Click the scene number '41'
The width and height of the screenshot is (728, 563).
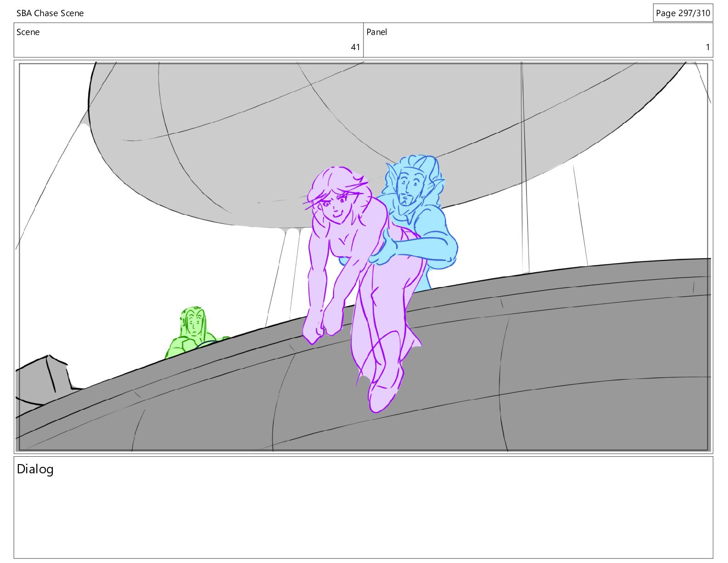pos(355,47)
